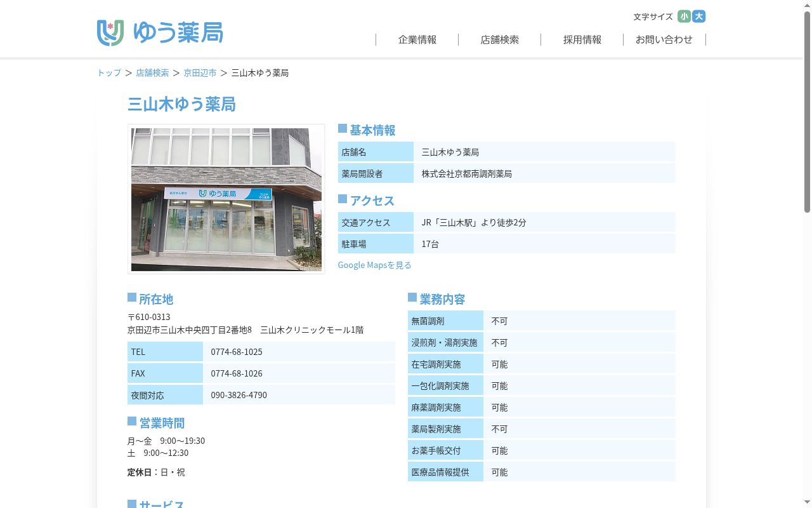This screenshot has height=508, width=812.
Task: Go to トップ breadcrumb link
Action: [109, 73]
